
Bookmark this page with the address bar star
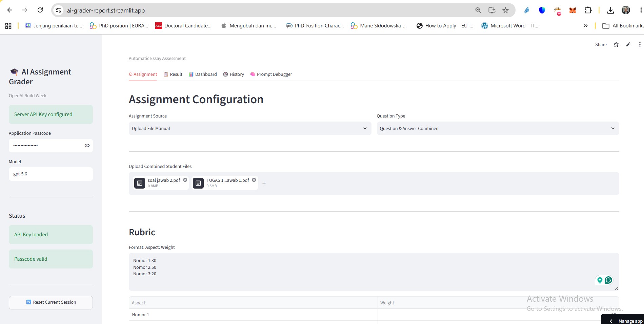505,10
